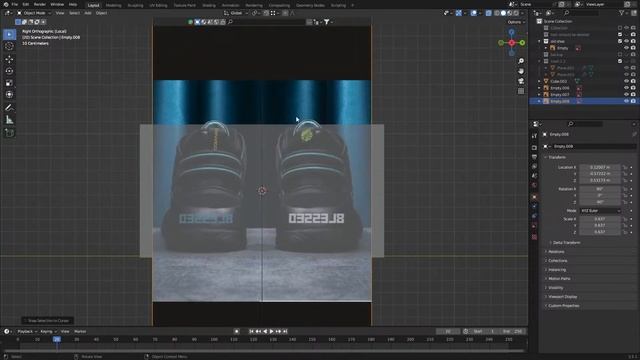Select the Cursor tool in toolbar

9,47
